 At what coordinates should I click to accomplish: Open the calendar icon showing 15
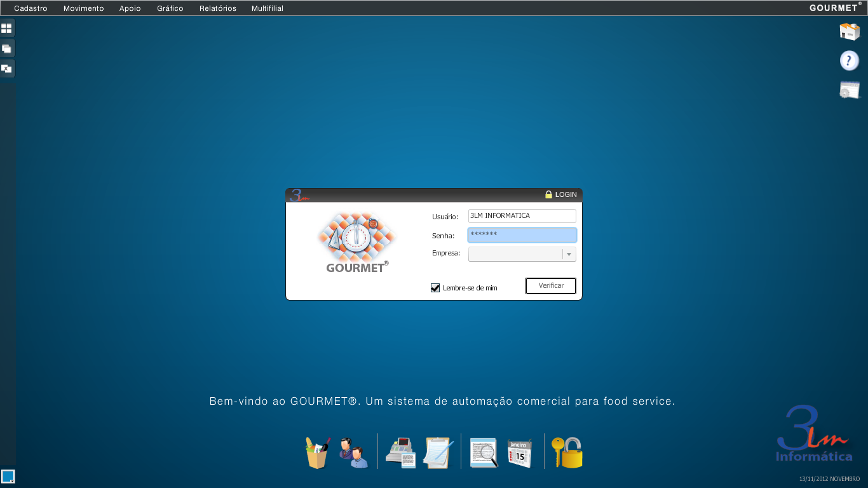tap(520, 453)
